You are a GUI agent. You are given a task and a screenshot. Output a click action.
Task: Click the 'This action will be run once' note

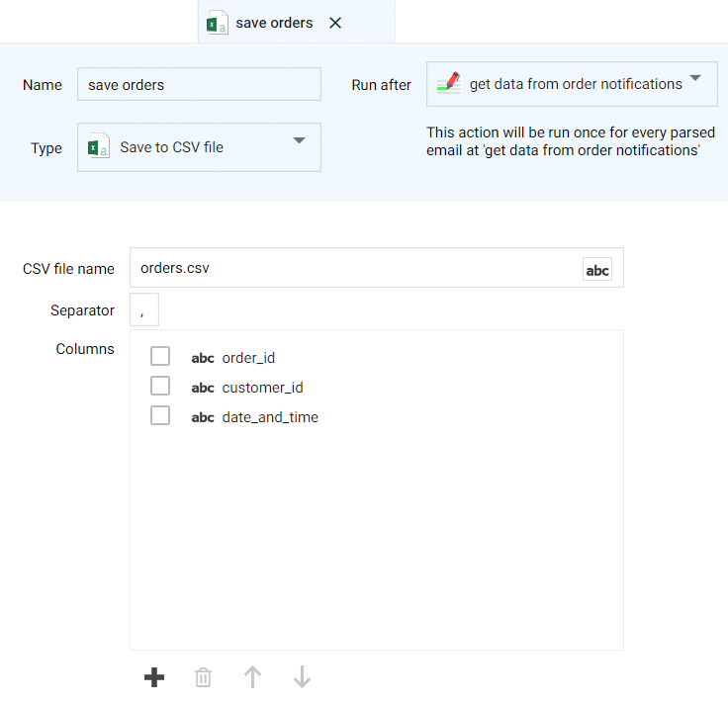571,141
